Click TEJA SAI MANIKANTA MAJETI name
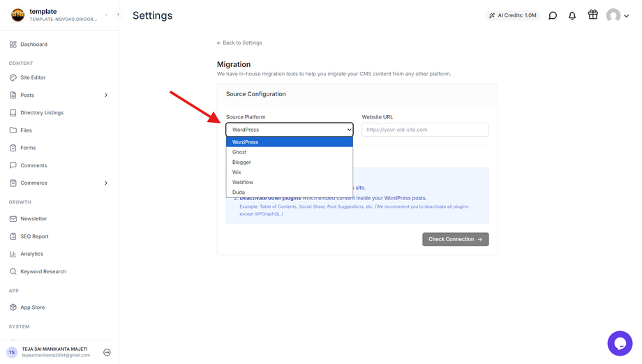 (55, 349)
